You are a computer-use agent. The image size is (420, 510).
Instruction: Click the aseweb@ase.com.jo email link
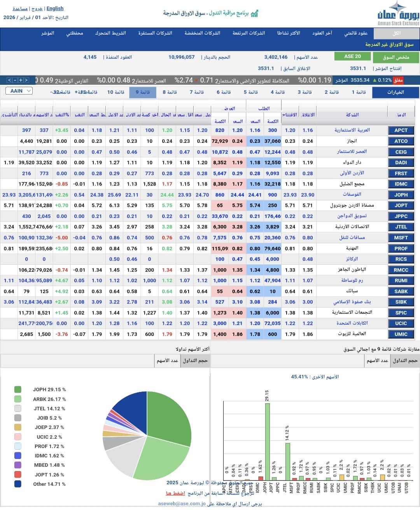point(182,503)
